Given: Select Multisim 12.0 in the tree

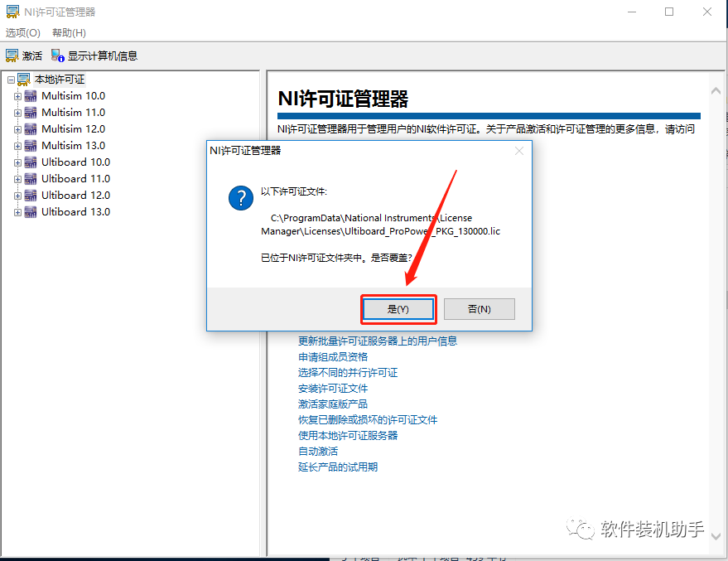Looking at the screenshot, I should click(x=74, y=129).
